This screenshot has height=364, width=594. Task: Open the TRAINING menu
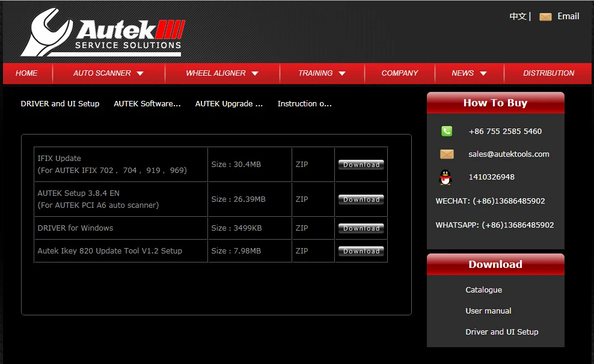[x=315, y=73]
